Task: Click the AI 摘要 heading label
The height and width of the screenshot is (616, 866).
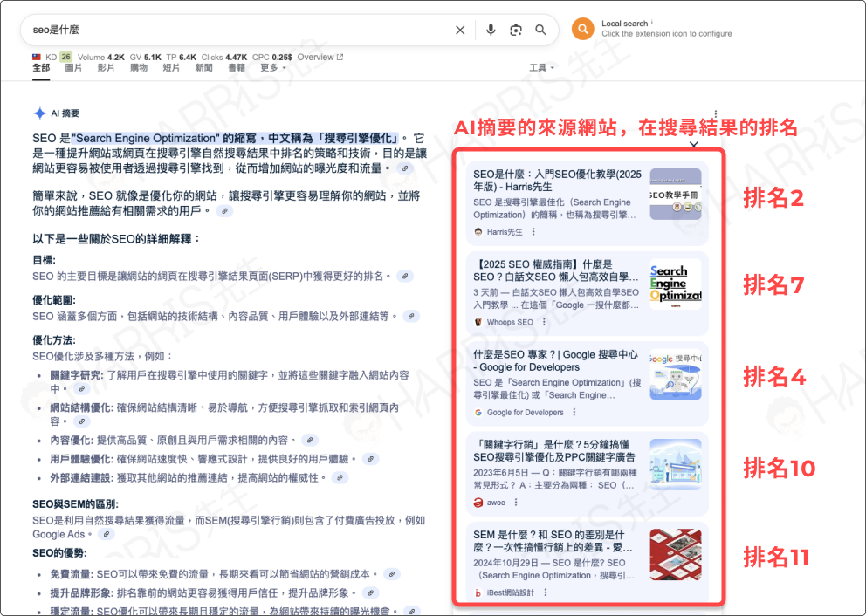Action: click(65, 113)
